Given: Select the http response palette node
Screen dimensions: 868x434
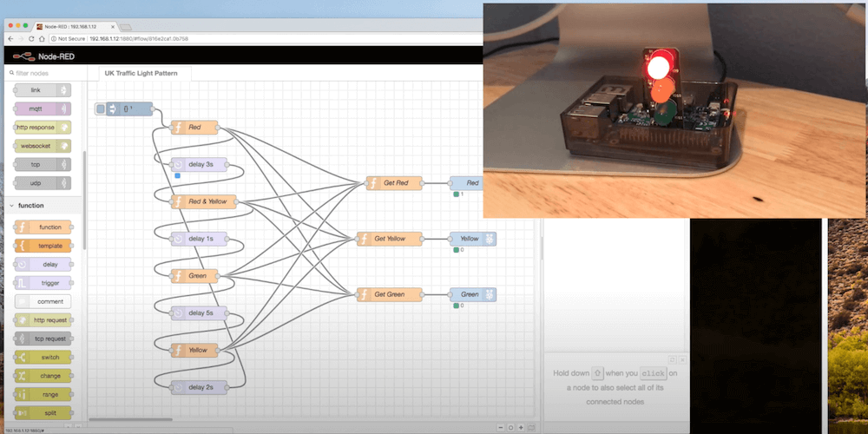Looking at the screenshot, I should click(x=43, y=128).
